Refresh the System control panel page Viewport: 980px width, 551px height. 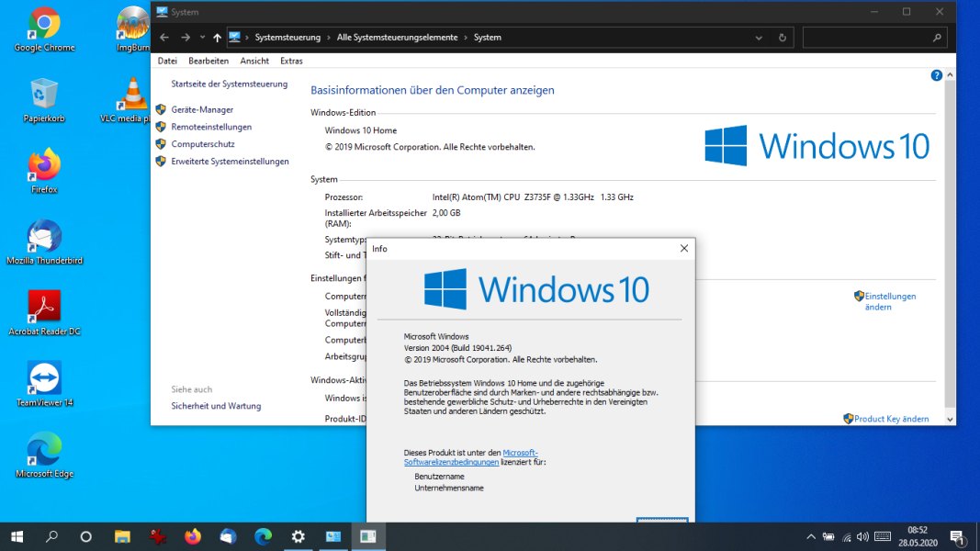coord(782,38)
